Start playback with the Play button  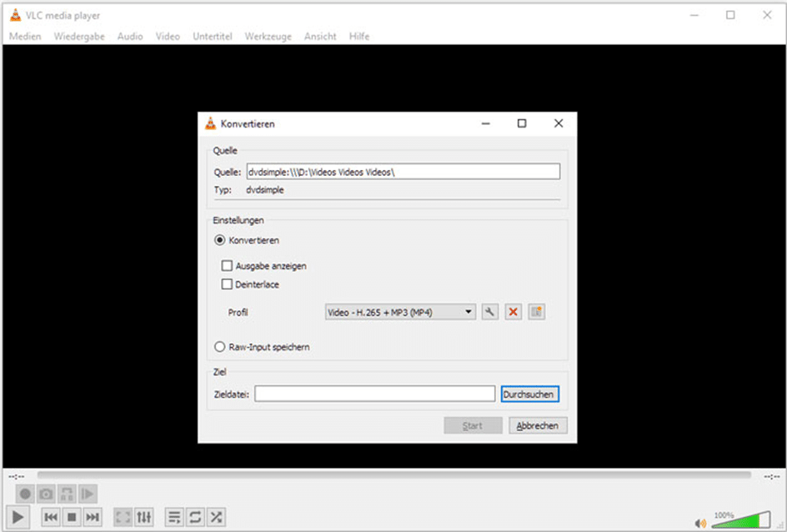pos(18,516)
